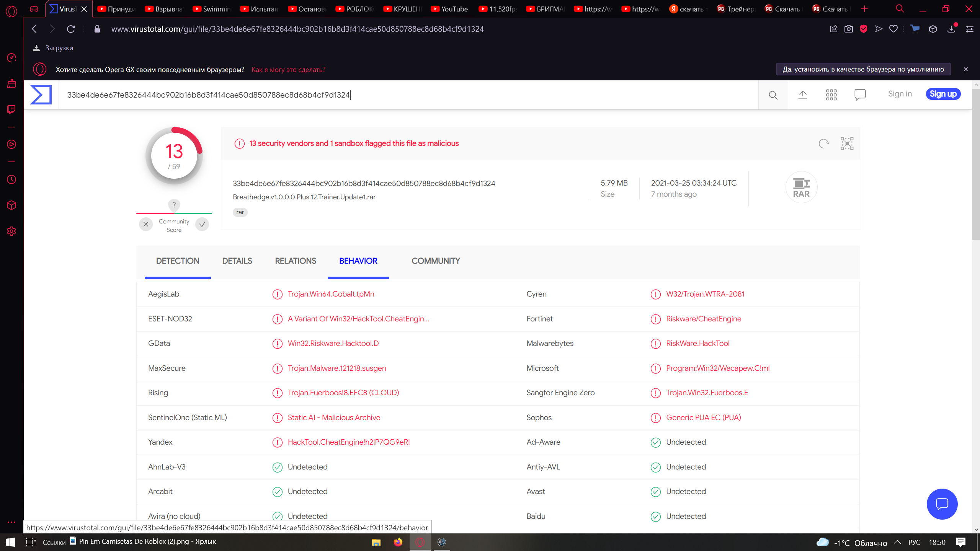
Task: Expand the system tray hidden icons chevron
Action: pos(897,542)
